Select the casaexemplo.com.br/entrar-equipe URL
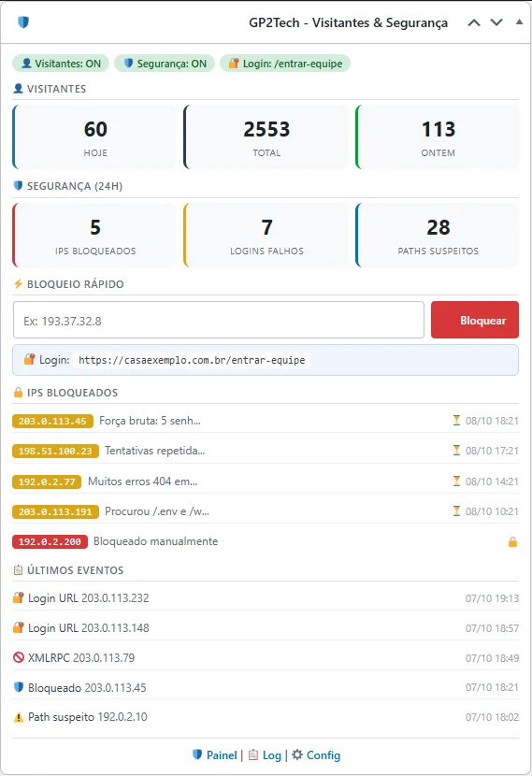This screenshot has width=532, height=776. click(x=192, y=360)
